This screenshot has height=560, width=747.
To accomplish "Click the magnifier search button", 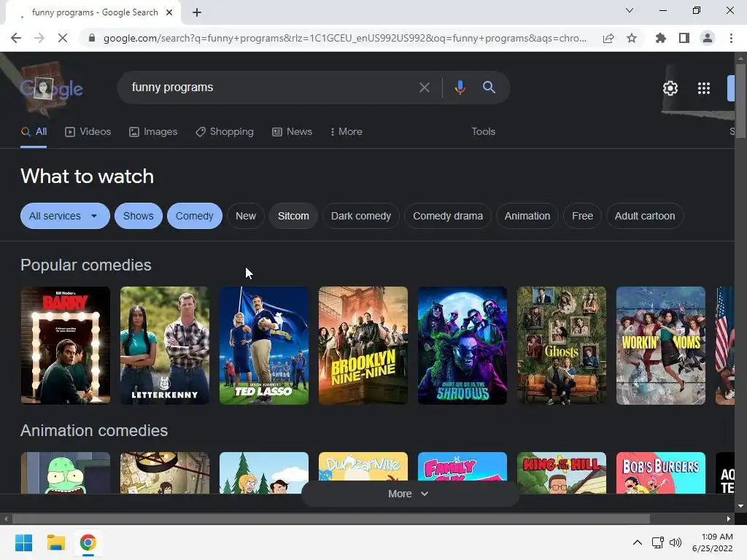I will point(489,87).
